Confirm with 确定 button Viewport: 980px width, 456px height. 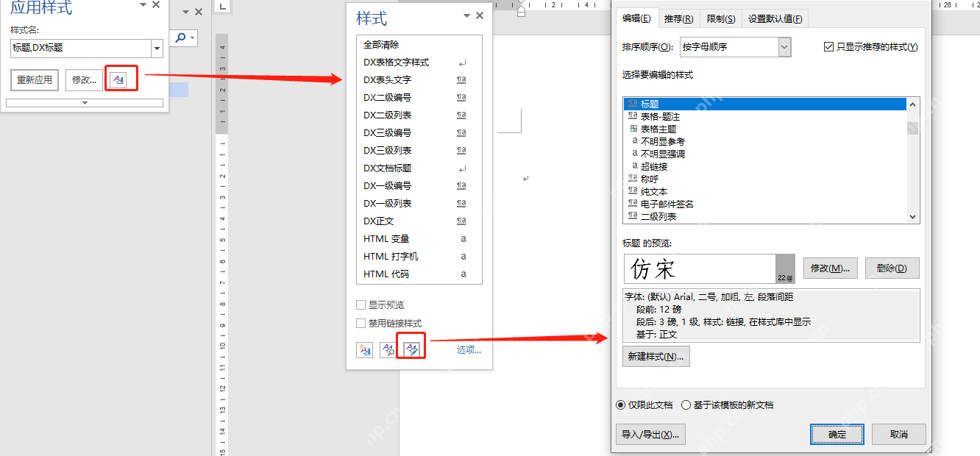tap(837, 434)
